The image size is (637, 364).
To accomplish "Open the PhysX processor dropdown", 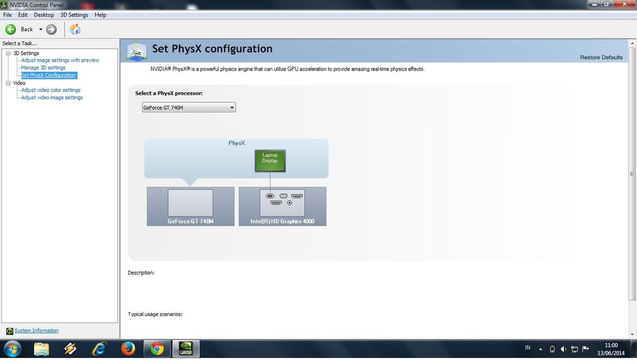I will [x=189, y=107].
